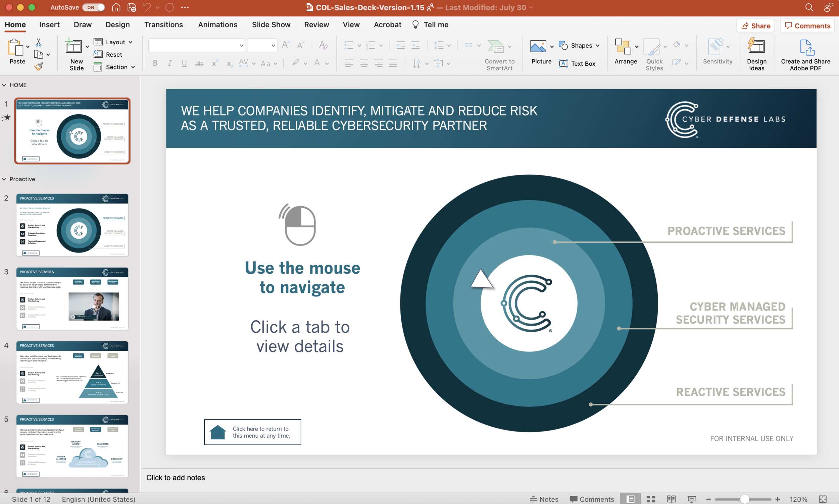Viewport: 839px width, 504px height.
Task: Open Comments button at top right
Action: tap(807, 25)
